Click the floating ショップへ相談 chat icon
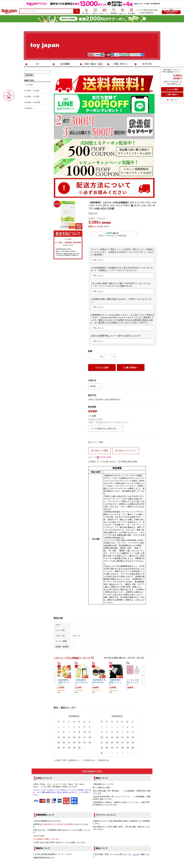 click(x=9, y=95)
